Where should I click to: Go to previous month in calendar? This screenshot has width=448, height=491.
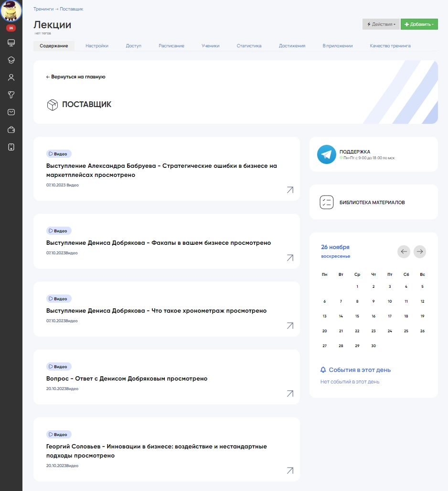point(404,251)
